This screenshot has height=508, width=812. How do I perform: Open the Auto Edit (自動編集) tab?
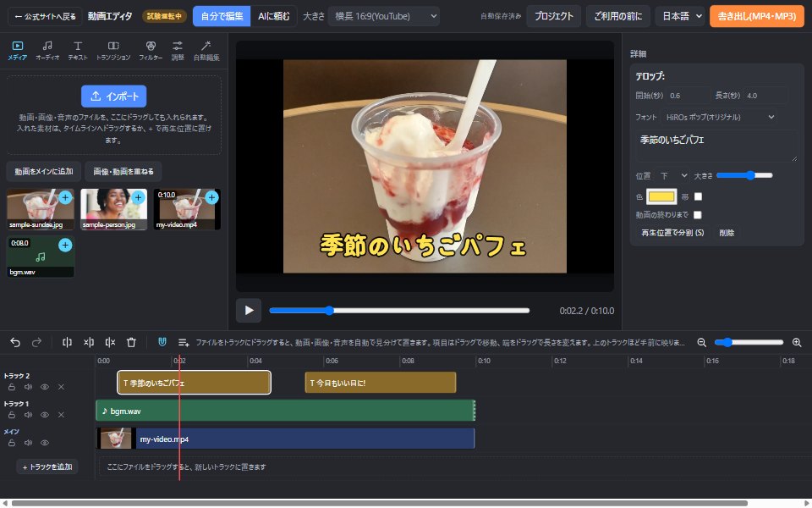pos(206,51)
